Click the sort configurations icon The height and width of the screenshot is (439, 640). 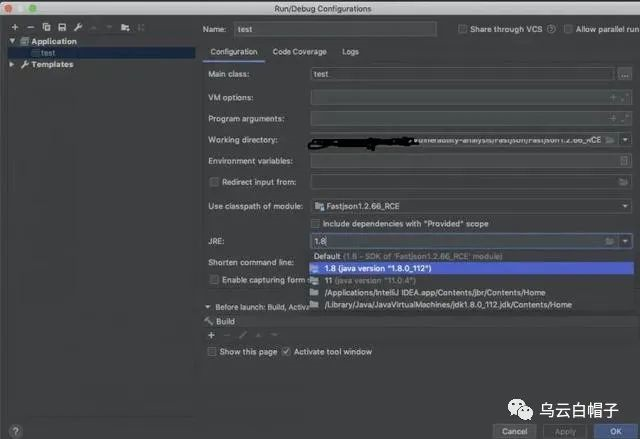pos(141,27)
